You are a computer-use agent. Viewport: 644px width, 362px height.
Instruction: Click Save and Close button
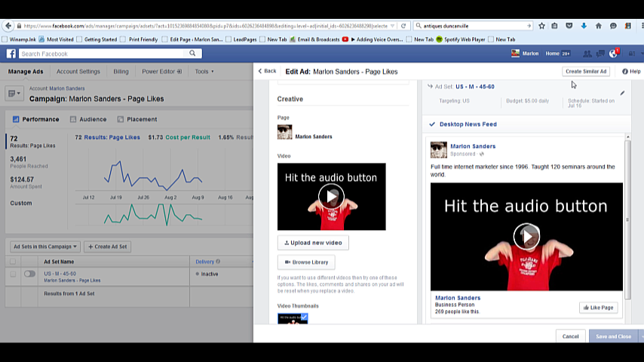point(613,336)
